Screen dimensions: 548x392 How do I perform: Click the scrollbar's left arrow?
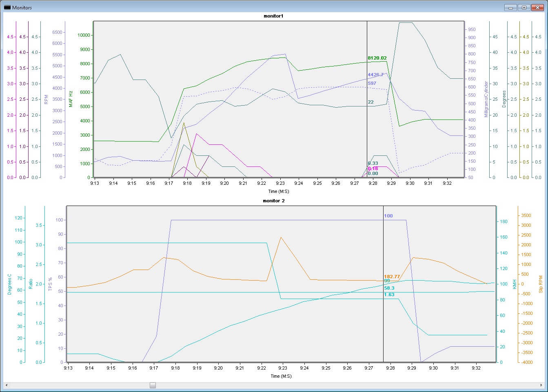(x=6, y=385)
